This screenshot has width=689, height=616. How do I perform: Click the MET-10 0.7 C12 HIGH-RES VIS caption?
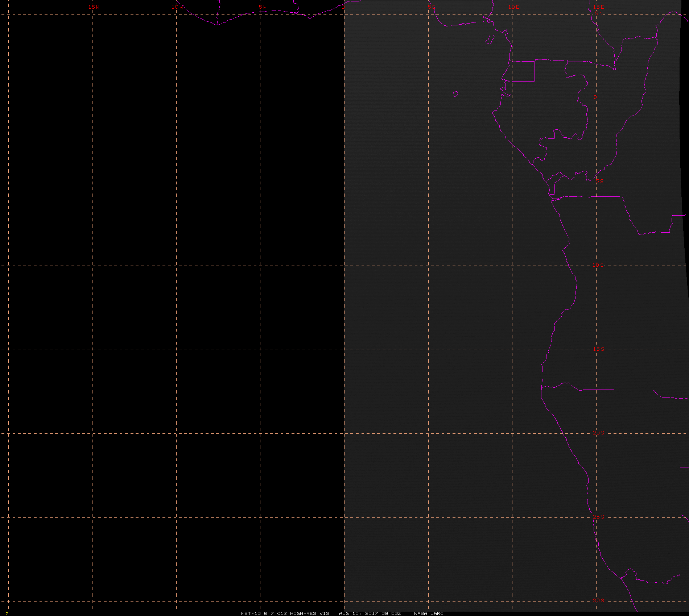coord(285,613)
